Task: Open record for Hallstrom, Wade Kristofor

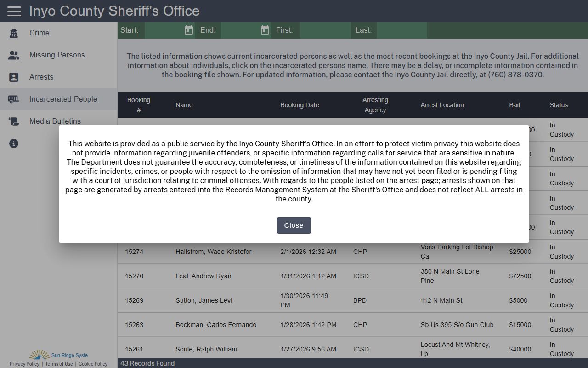Action: click(x=213, y=252)
